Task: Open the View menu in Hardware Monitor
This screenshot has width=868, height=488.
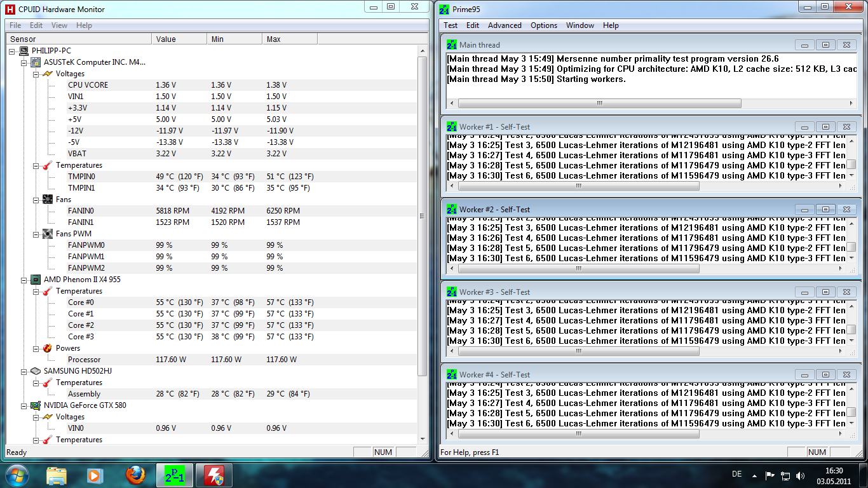Action: [59, 25]
